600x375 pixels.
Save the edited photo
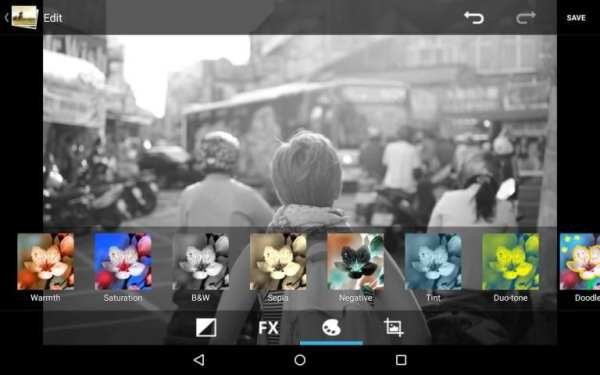(x=576, y=18)
